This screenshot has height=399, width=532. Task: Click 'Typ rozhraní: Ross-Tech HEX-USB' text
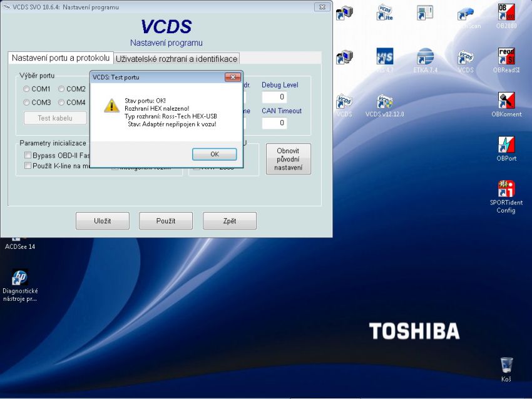point(171,116)
